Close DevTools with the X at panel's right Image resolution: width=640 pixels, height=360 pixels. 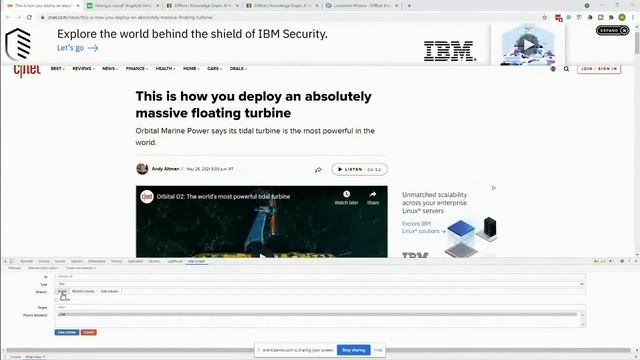coord(636,261)
